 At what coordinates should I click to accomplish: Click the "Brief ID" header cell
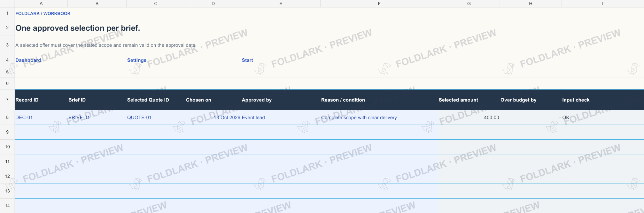[97, 100]
